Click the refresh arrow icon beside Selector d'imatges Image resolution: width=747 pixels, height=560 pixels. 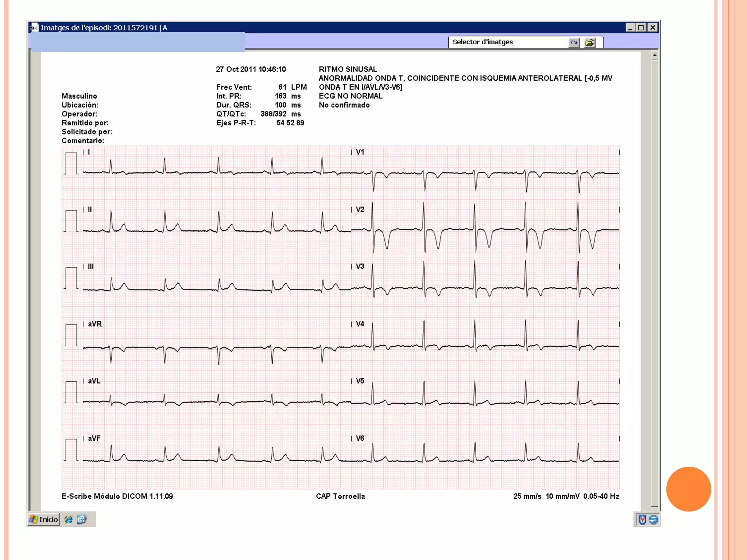(x=574, y=43)
